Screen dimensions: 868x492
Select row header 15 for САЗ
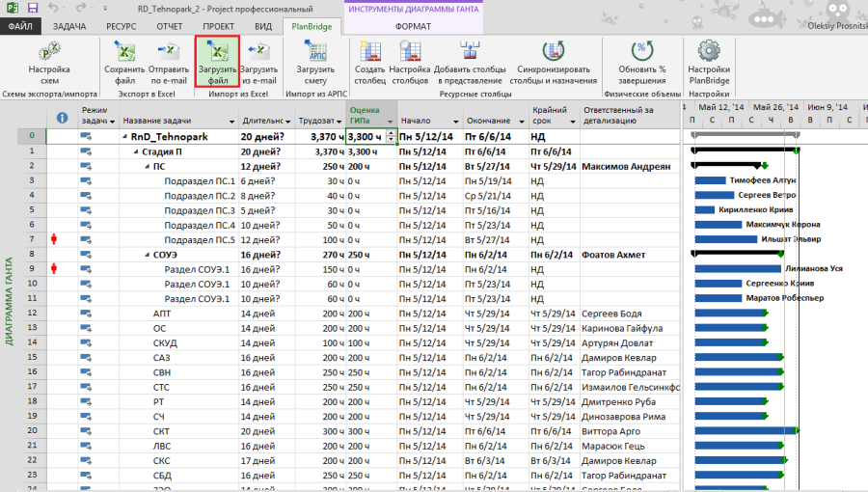(x=32, y=357)
